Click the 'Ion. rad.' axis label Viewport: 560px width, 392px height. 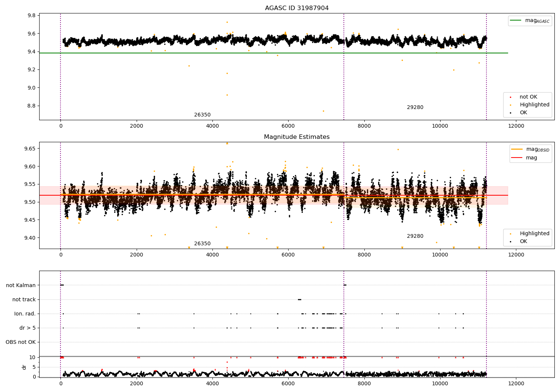[x=25, y=314]
